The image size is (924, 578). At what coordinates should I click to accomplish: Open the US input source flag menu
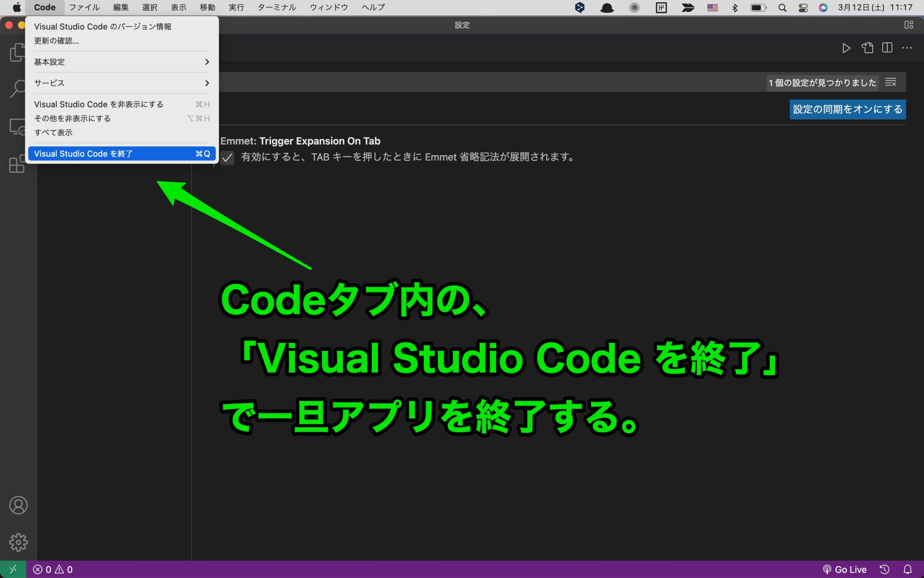coord(712,8)
